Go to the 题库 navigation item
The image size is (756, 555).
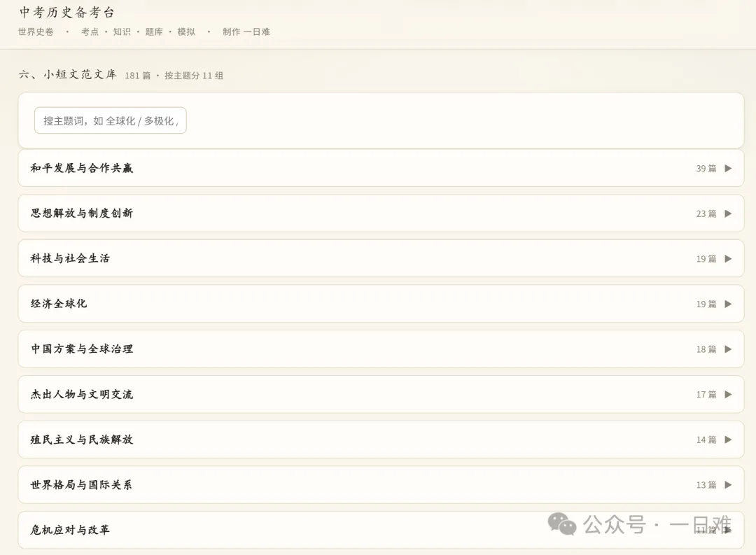[x=154, y=31]
